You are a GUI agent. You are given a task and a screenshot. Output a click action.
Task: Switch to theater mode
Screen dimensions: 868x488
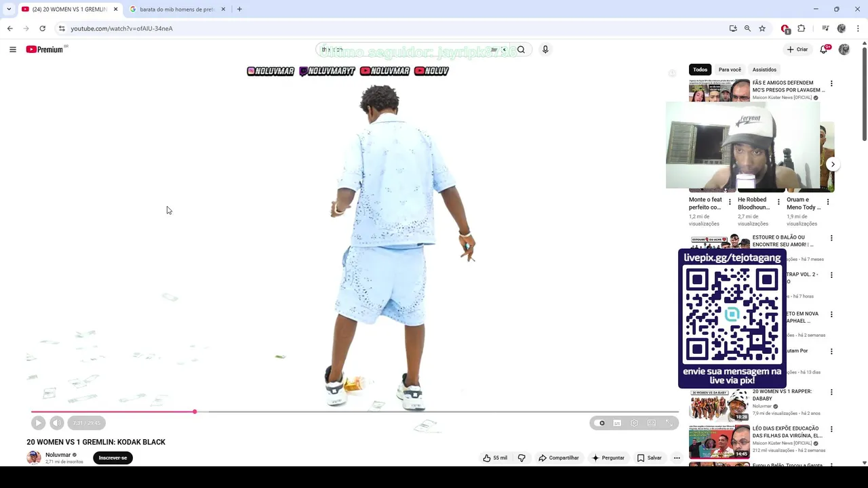click(652, 423)
